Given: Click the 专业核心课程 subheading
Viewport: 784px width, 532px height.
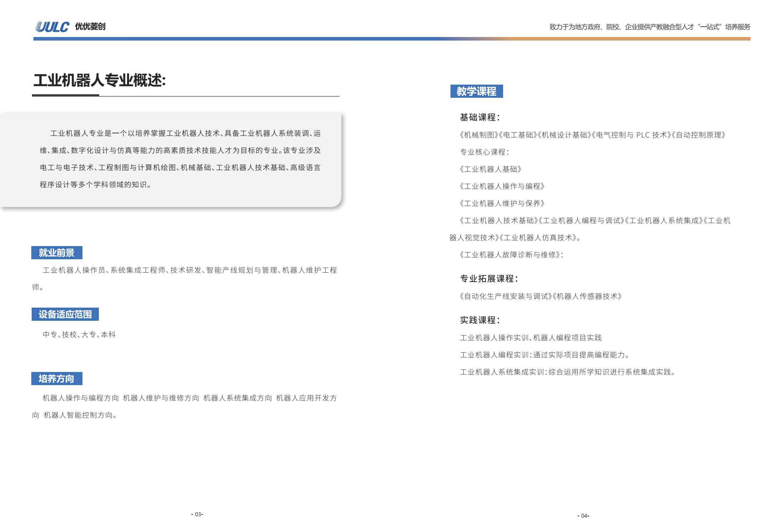Looking at the screenshot, I should (x=485, y=152).
